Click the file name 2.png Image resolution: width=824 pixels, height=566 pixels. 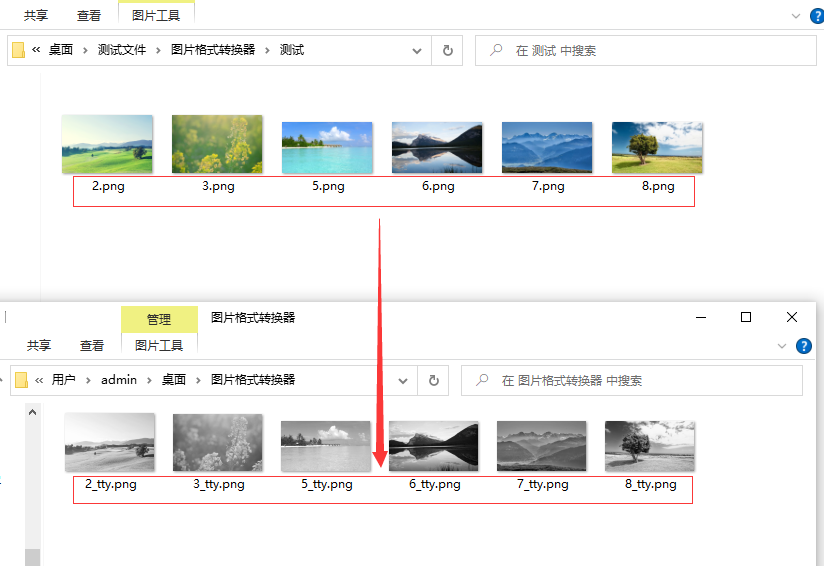pos(108,186)
